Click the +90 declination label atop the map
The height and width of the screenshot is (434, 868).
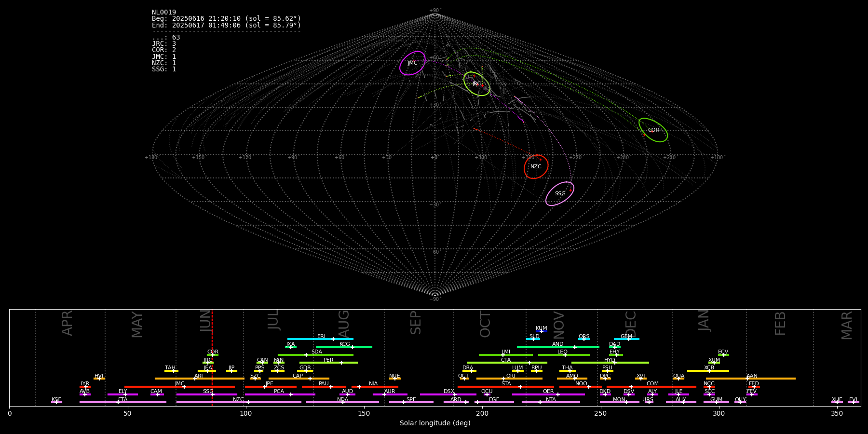click(x=434, y=11)
